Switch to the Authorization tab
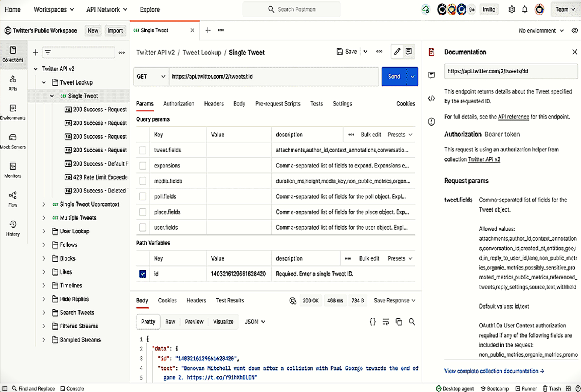 coord(179,104)
